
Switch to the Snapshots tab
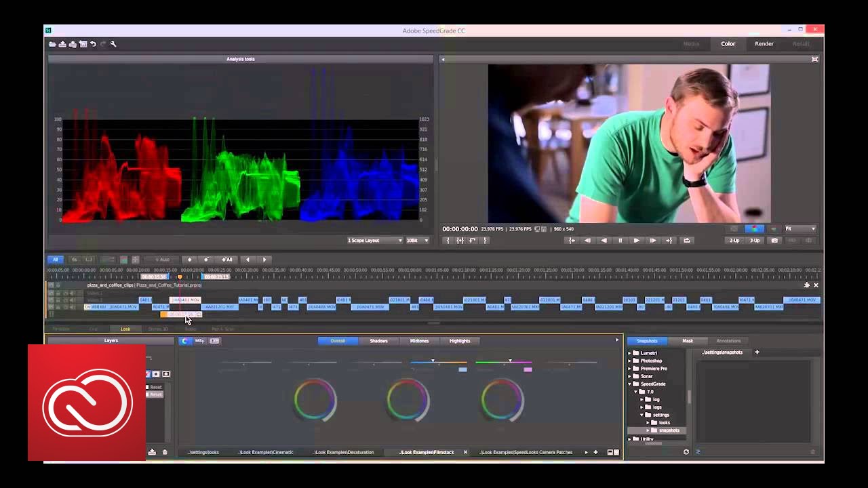click(647, 341)
